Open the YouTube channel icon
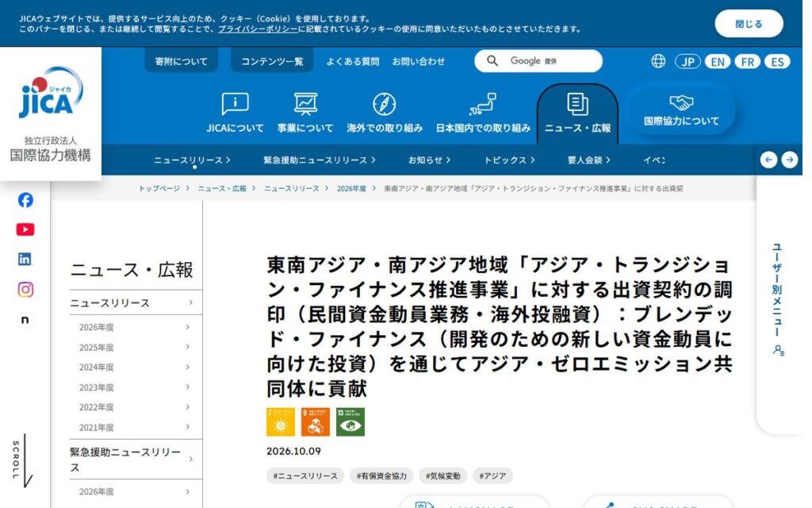This screenshot has width=812, height=508. [x=25, y=229]
